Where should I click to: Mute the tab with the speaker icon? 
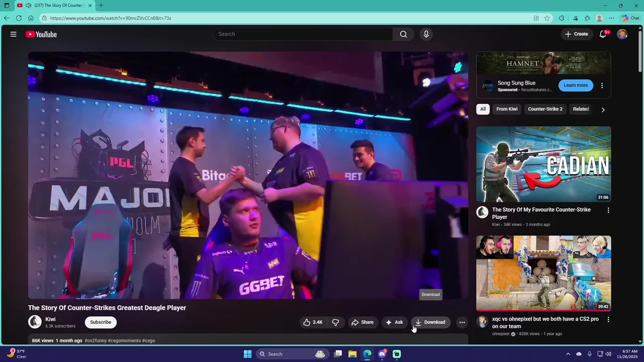click(x=29, y=6)
